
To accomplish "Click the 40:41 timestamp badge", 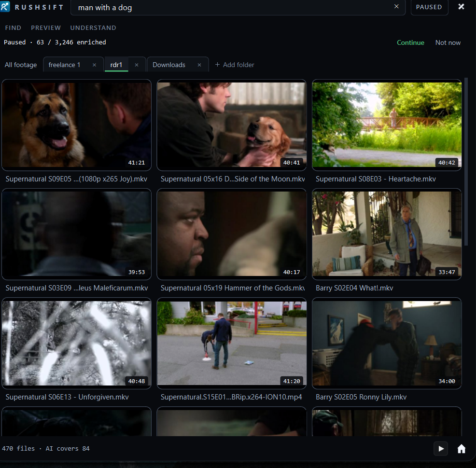I will [292, 163].
